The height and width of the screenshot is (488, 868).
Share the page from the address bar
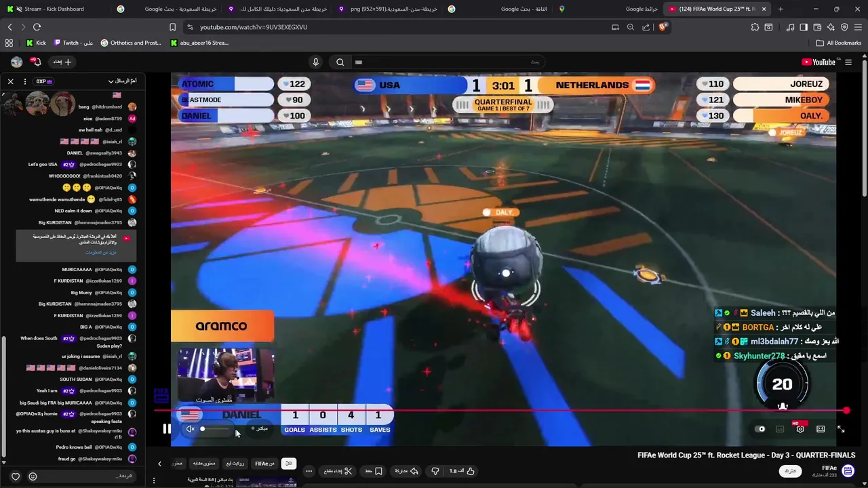pos(646,27)
